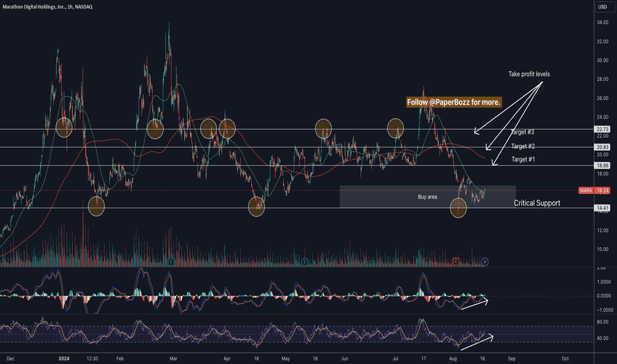
Task: Click the 2024 label on time axis
Action: point(64,359)
